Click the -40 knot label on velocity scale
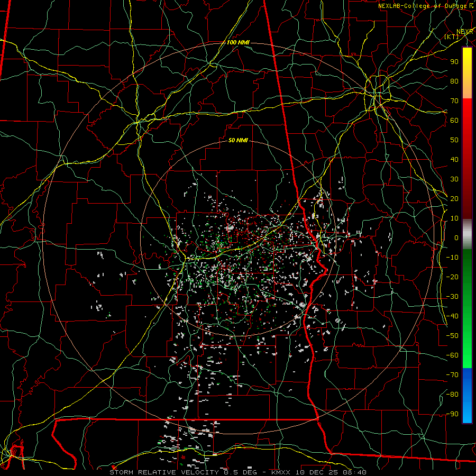 tap(452, 316)
